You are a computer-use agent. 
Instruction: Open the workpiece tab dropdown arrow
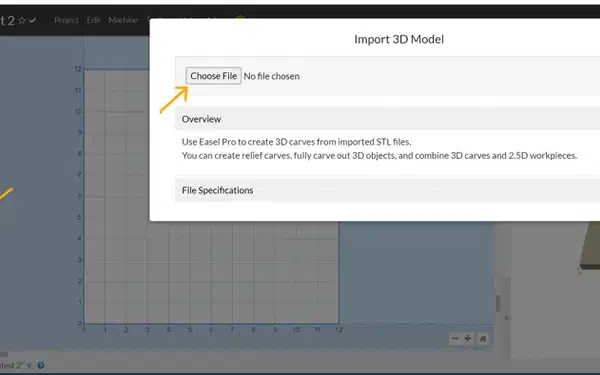pyautogui.click(x=29, y=365)
